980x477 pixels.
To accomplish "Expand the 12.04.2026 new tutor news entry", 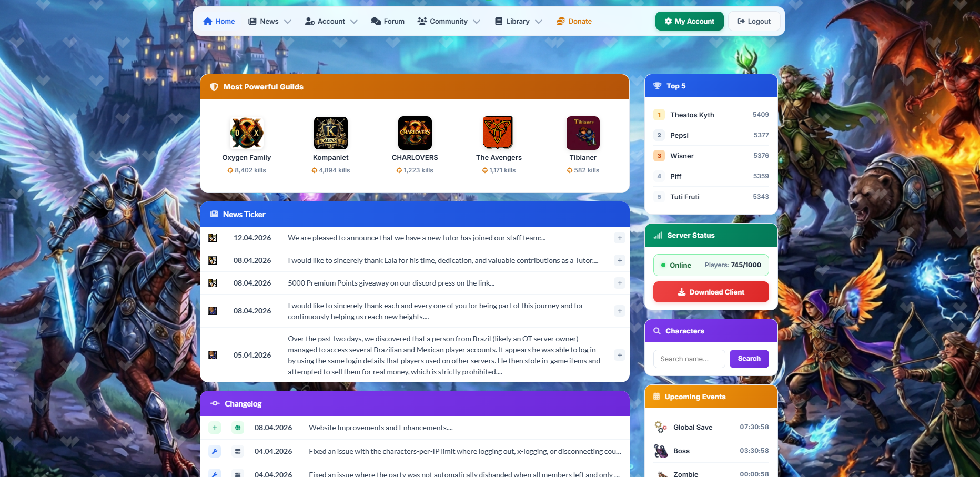I will coord(620,238).
